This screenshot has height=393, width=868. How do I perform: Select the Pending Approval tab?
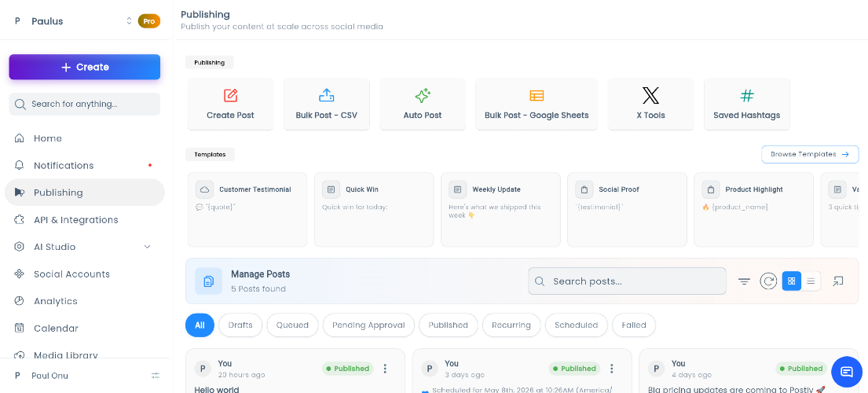click(368, 325)
